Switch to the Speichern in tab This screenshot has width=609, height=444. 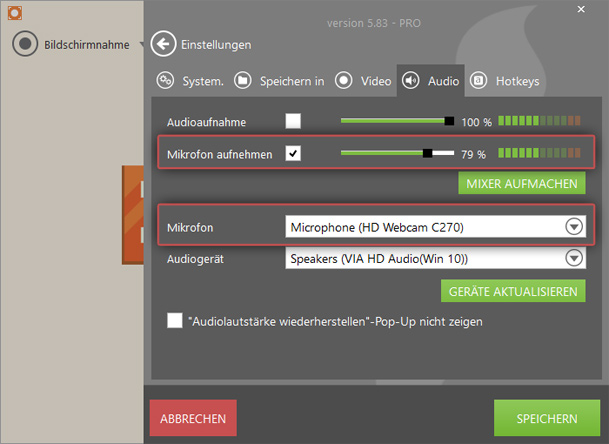coord(292,81)
